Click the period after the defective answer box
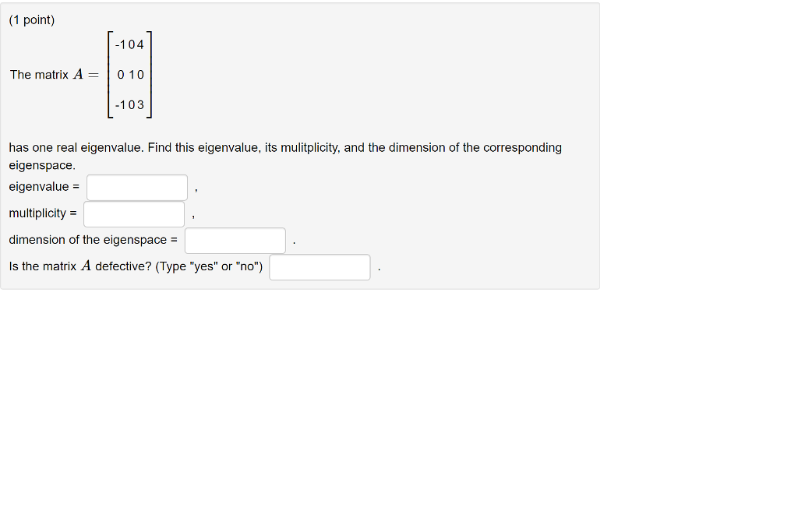The height and width of the screenshot is (532, 798). tap(379, 269)
